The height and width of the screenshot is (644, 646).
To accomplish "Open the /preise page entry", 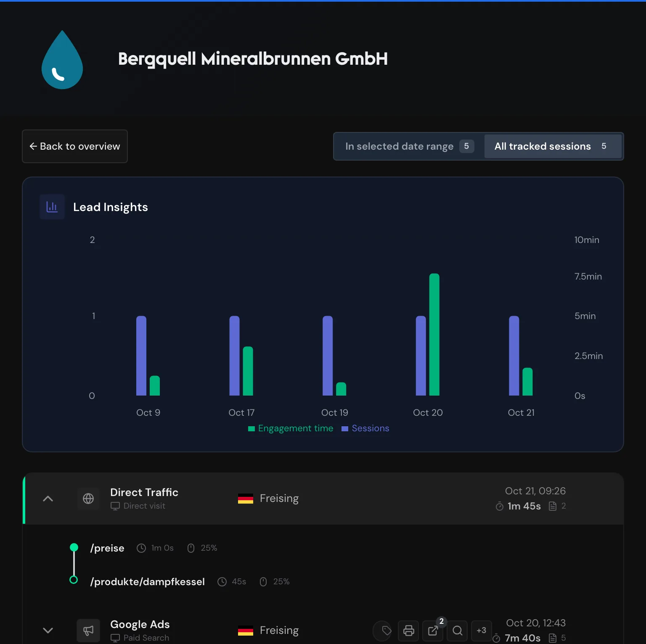I will click(x=107, y=548).
